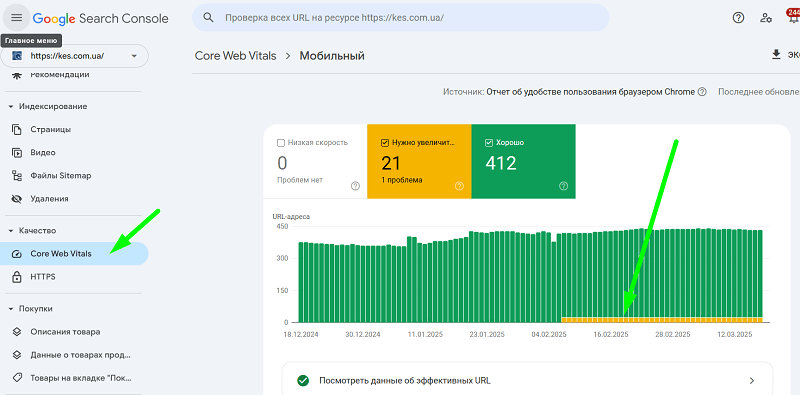The width and height of the screenshot is (800, 395).
Task: Click the export download icon
Action: tap(777, 55)
